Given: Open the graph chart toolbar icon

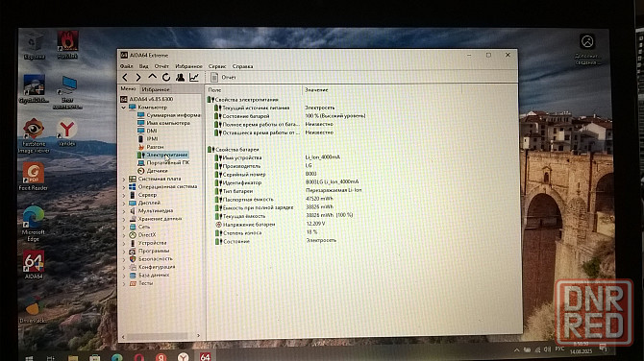Looking at the screenshot, I should [x=194, y=77].
